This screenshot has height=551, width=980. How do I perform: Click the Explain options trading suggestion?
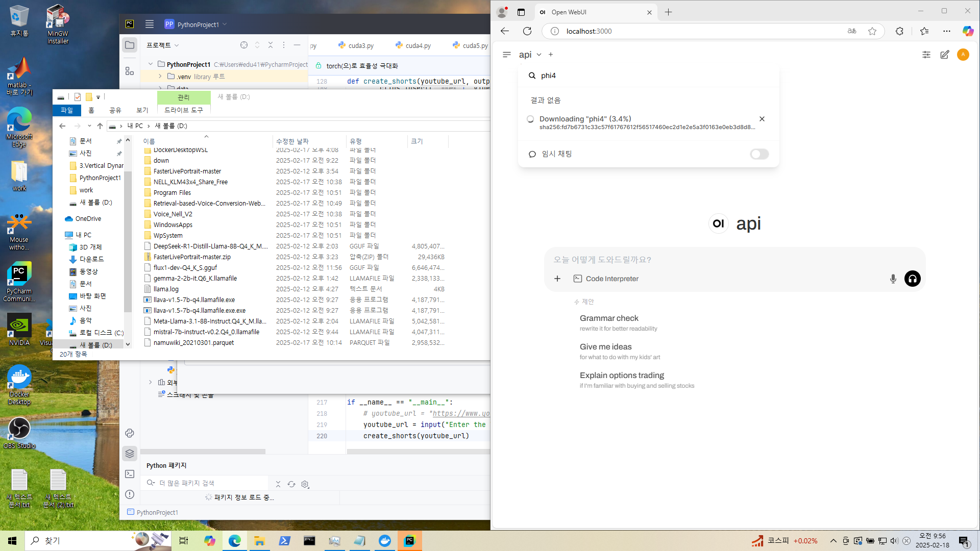pyautogui.click(x=622, y=375)
